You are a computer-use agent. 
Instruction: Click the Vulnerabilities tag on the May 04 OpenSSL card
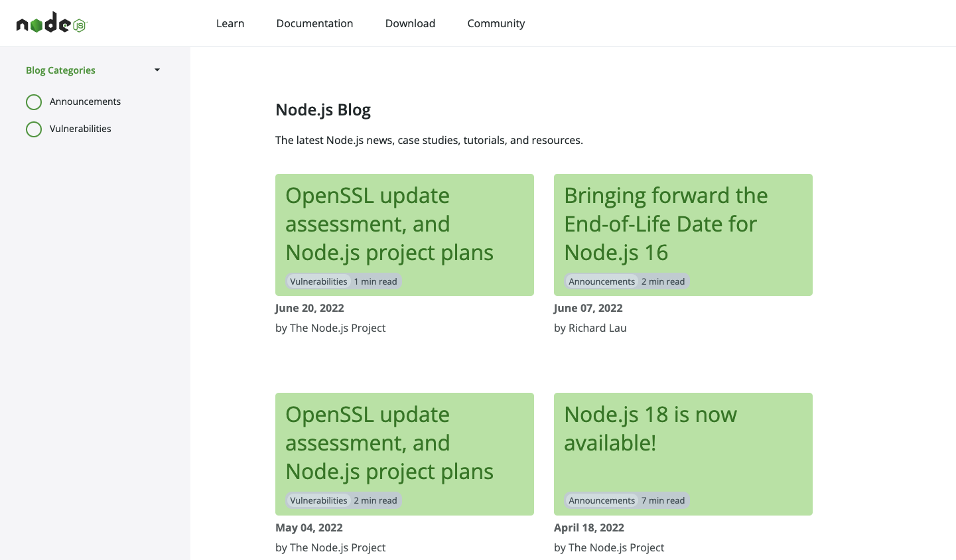coord(318,500)
